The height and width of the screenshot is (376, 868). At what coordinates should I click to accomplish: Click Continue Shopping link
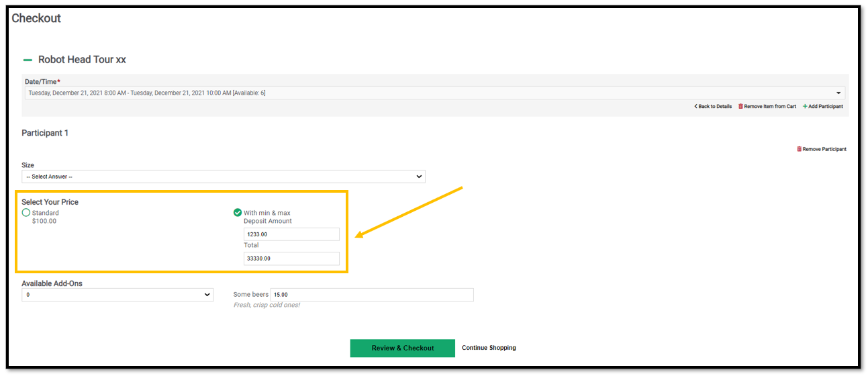489,348
